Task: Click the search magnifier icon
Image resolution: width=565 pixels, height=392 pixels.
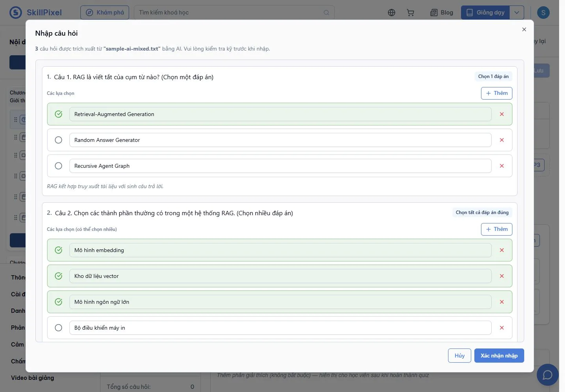Action: coord(326,13)
